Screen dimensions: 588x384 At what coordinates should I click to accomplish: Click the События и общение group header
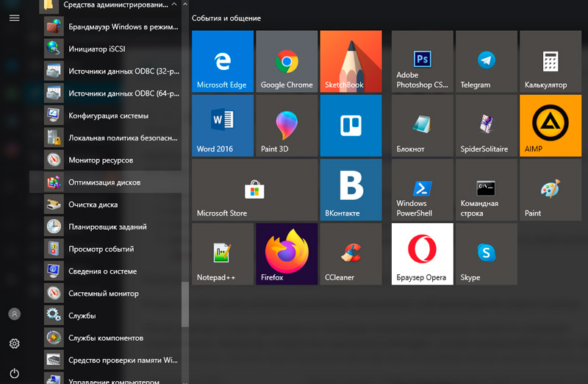pos(226,18)
